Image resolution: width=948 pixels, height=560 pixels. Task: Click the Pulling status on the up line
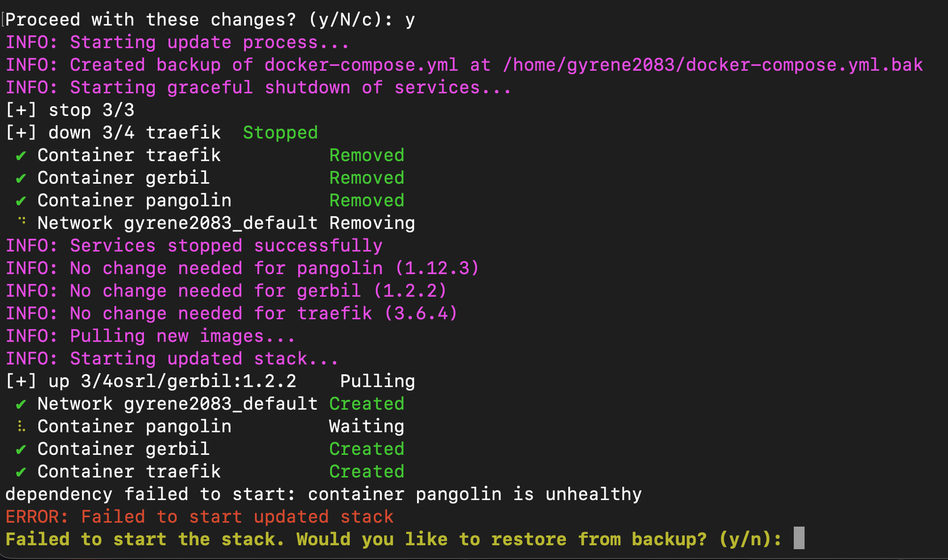pos(377,381)
